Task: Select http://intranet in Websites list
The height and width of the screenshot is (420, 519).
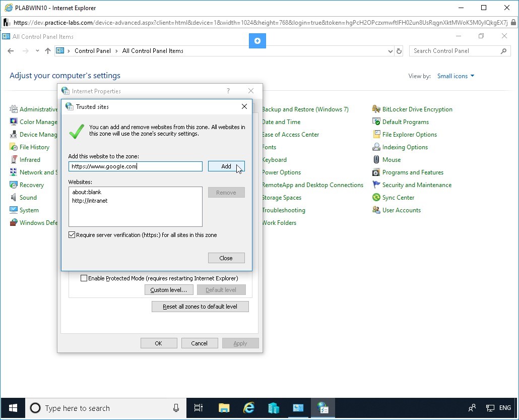Action: point(90,201)
